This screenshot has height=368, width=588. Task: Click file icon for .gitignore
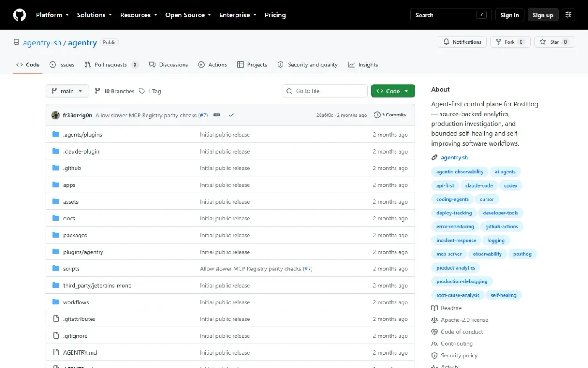point(56,336)
